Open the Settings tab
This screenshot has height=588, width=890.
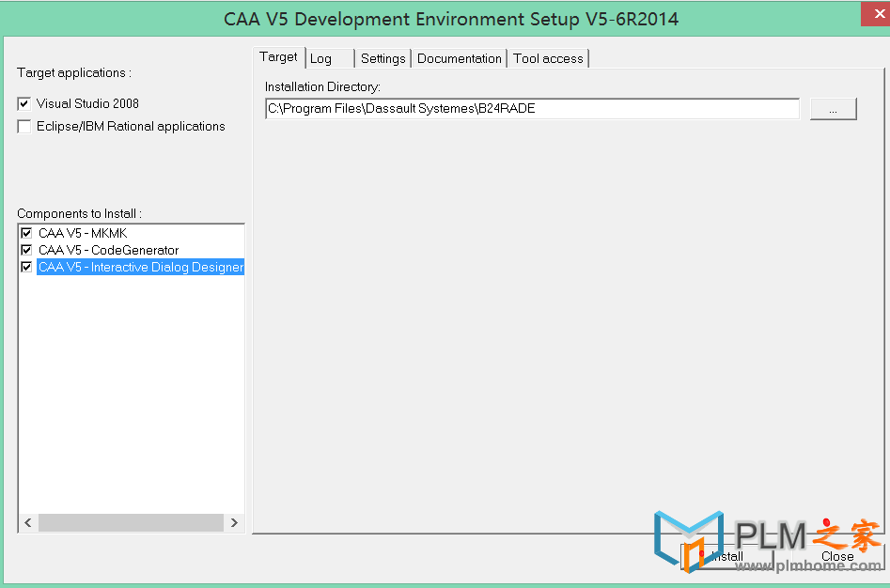(383, 58)
